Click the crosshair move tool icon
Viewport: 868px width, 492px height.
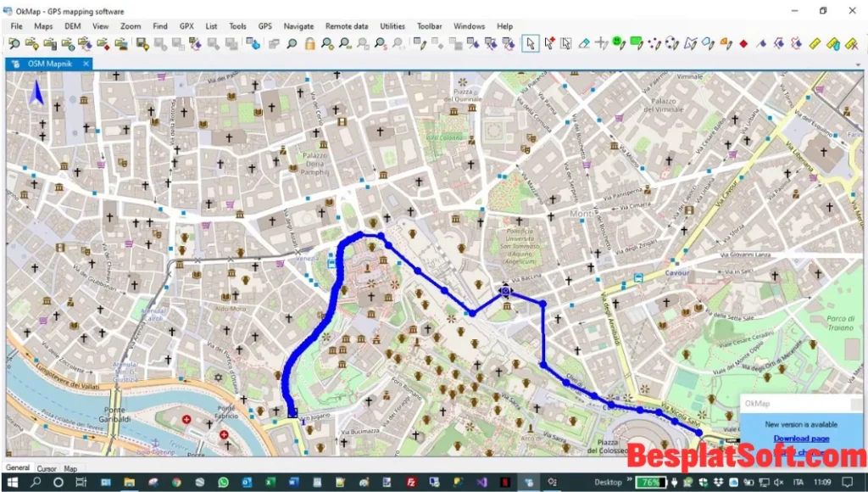pyautogui.click(x=600, y=43)
